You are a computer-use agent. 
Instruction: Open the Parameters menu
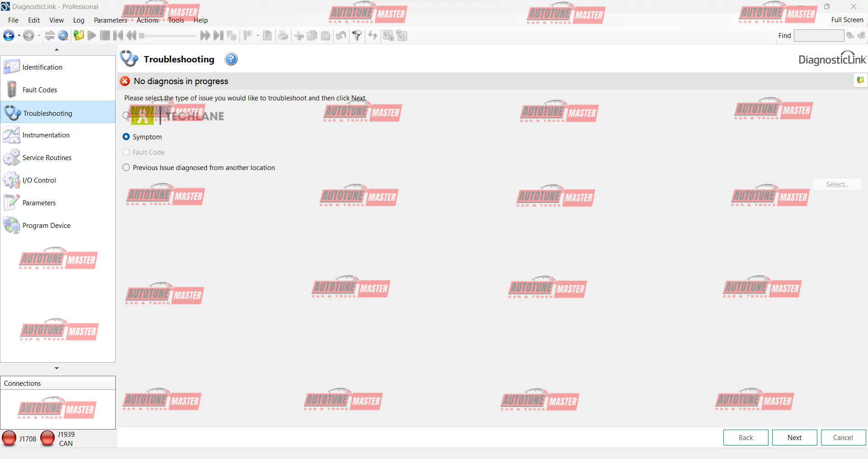110,20
